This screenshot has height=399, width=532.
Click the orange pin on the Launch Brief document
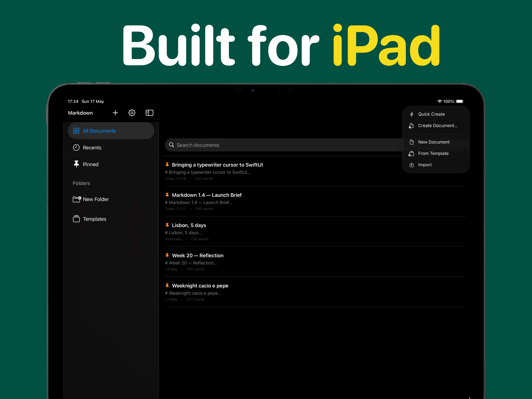coord(167,195)
